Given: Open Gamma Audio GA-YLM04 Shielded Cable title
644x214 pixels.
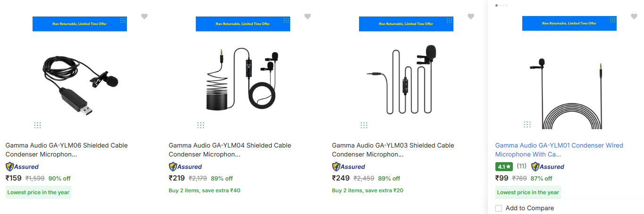Looking at the screenshot, I should tap(230, 150).
